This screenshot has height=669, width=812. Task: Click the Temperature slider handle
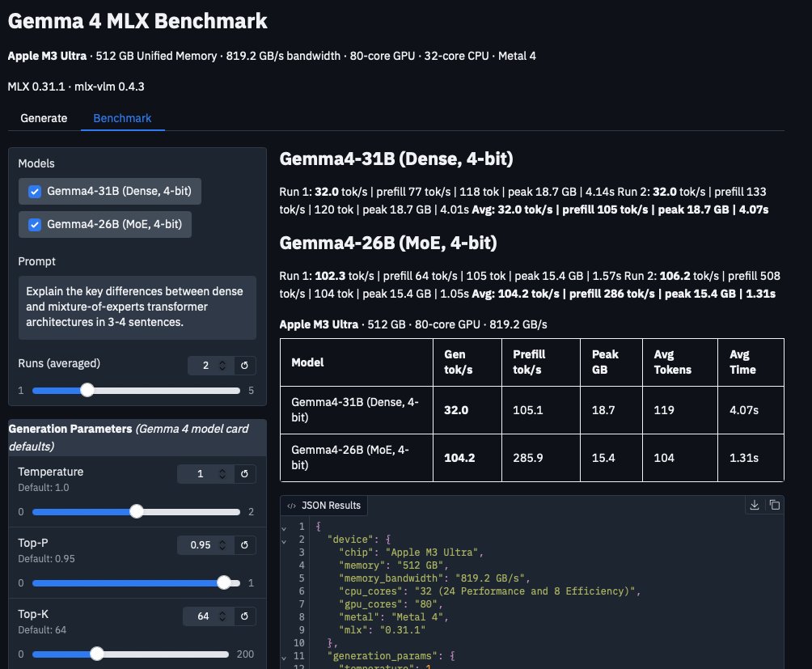pos(137,511)
